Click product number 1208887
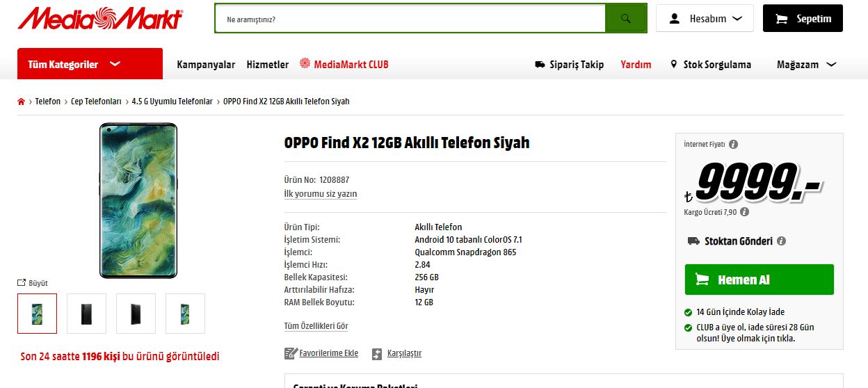Image resolution: width=868 pixels, height=388 pixels. pyautogui.click(x=335, y=179)
